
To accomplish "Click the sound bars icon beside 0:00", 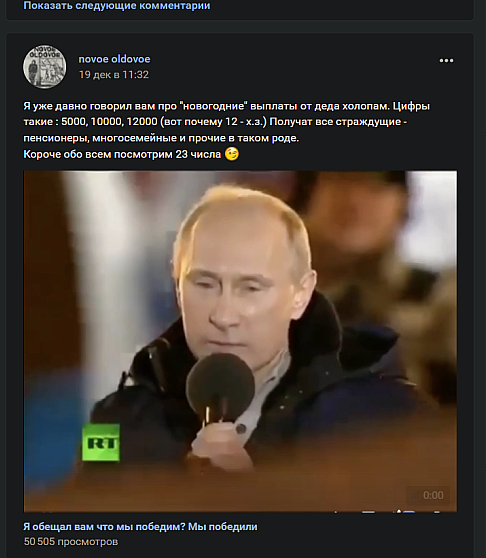I will [x=415, y=495].
